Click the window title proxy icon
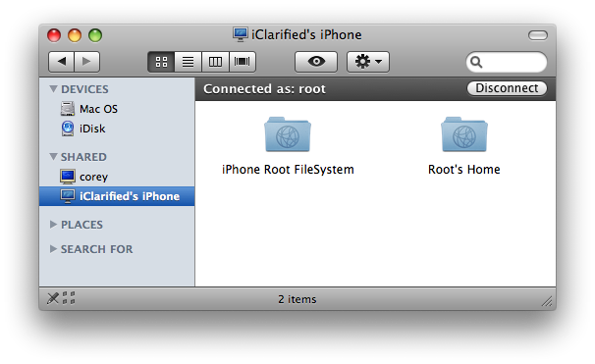The height and width of the screenshot is (364, 595). (241, 34)
